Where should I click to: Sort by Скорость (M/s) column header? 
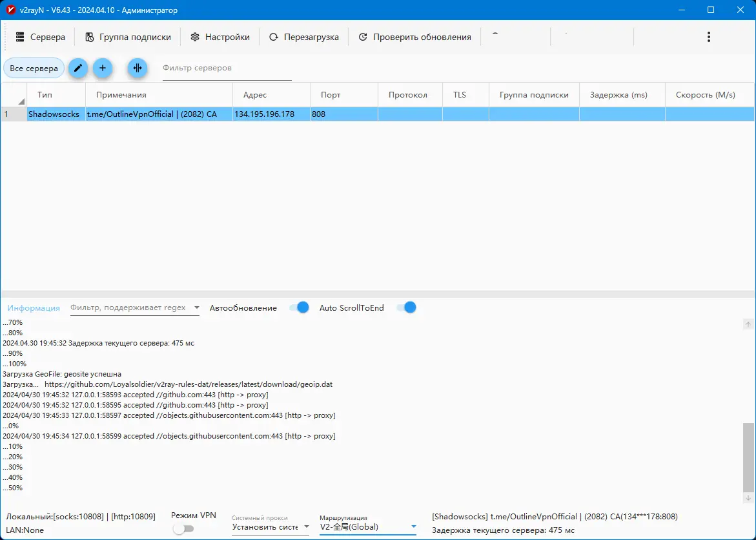click(710, 95)
